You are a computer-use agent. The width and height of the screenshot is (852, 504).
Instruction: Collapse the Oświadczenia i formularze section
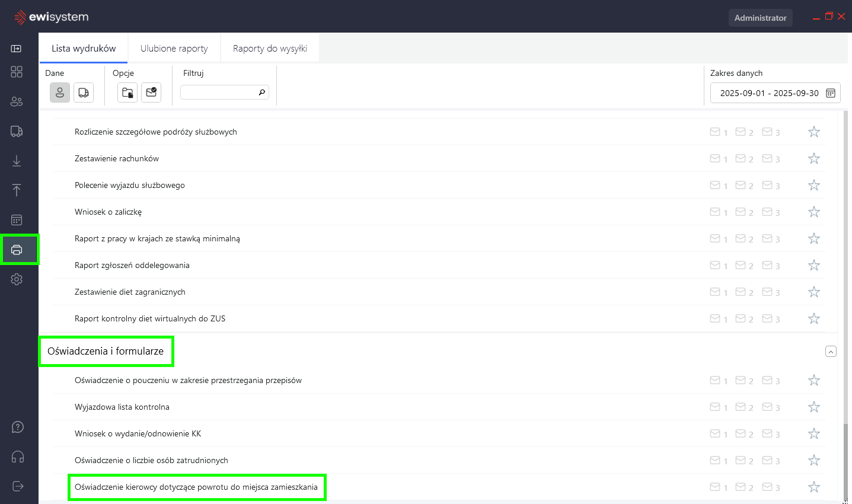[831, 352]
